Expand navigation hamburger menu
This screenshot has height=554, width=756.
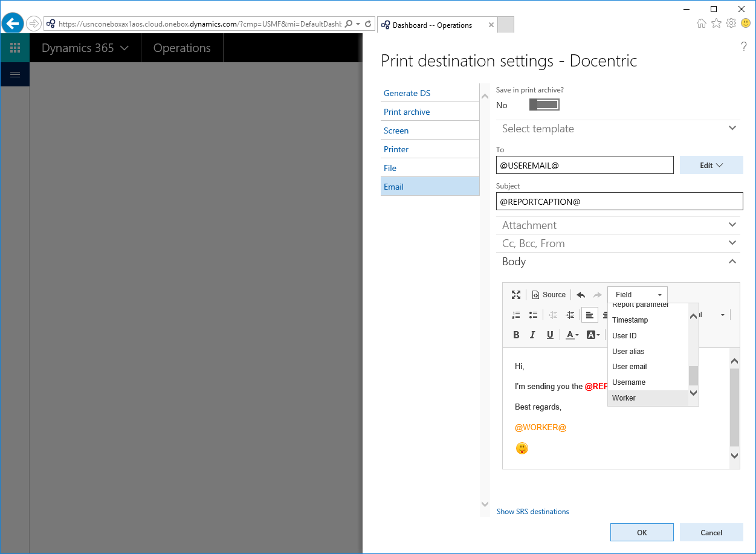click(15, 74)
